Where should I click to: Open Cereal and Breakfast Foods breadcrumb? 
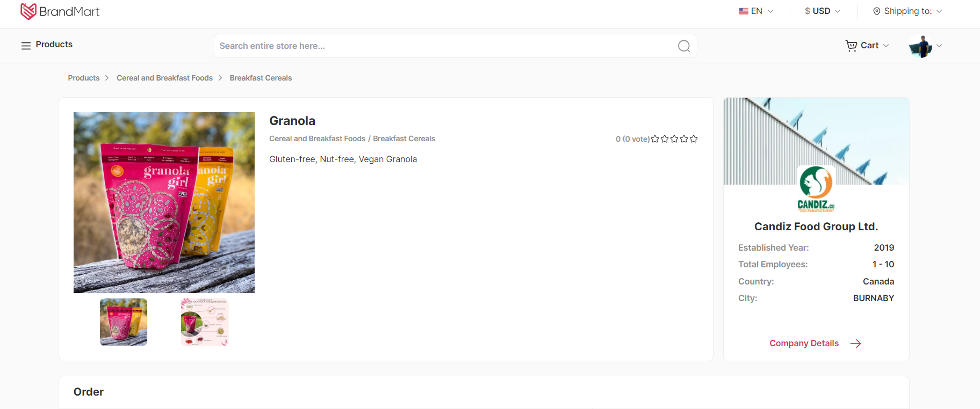click(x=164, y=78)
